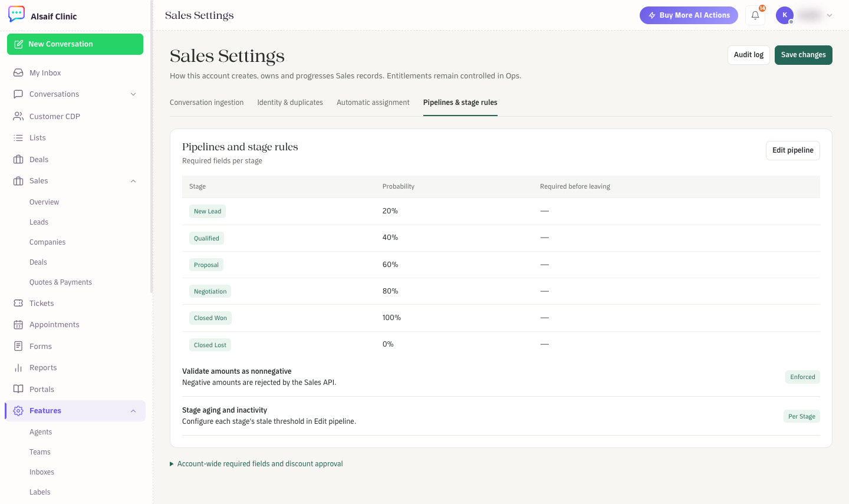The image size is (849, 504).
Task: Click the Conversations speech bubble icon
Action: 18,94
